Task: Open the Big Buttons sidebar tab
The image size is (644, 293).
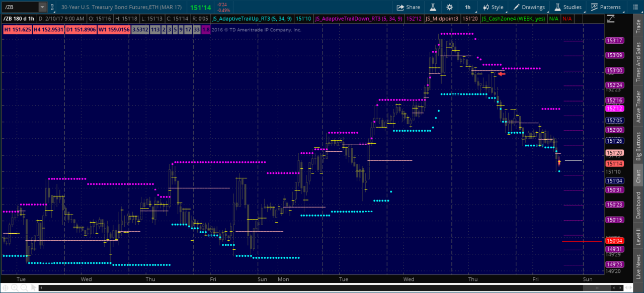Action: 638,147
